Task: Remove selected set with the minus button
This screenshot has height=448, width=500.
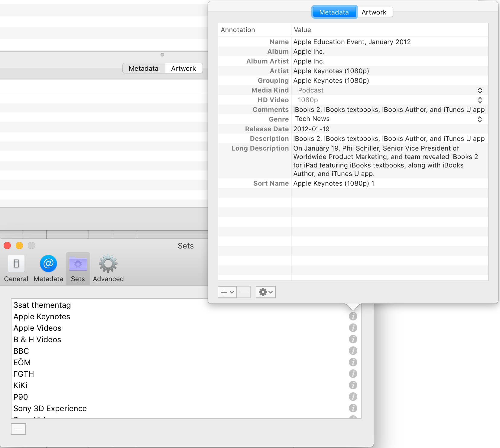Action: (18, 429)
